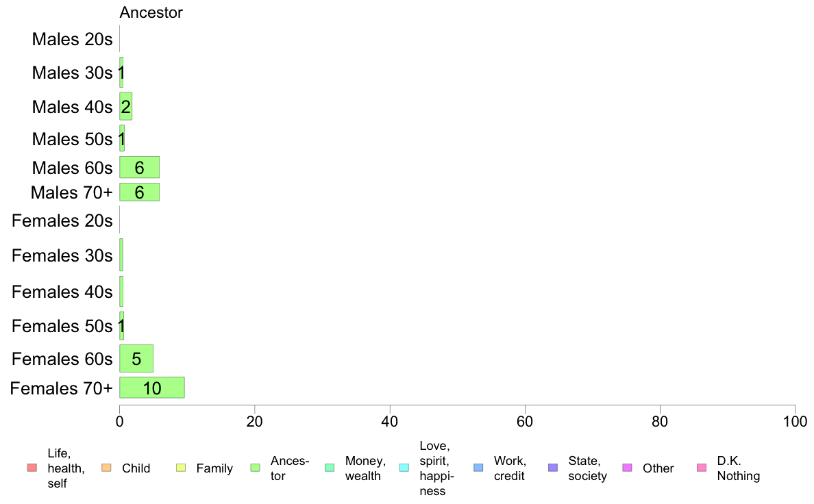Select the Females 30s axis label

click(x=62, y=255)
